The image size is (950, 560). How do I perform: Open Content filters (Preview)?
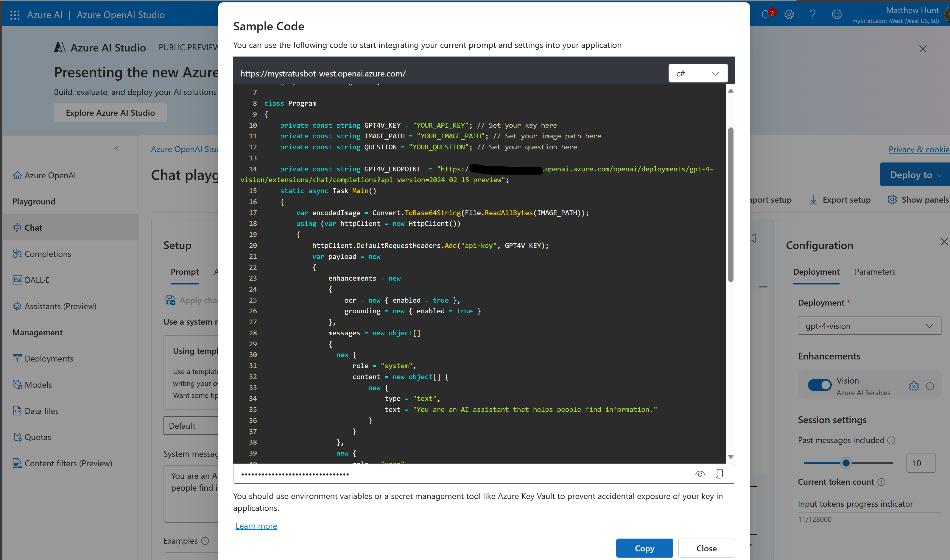63,463
